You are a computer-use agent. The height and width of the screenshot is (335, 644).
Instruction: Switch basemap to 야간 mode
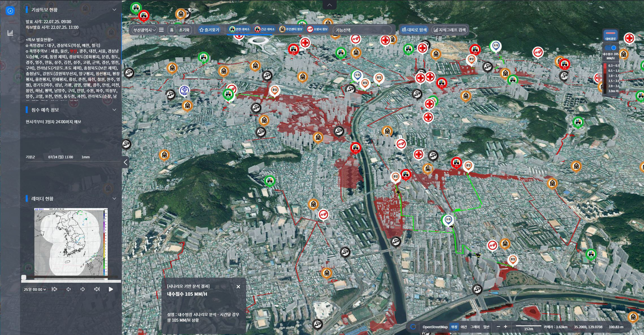[x=464, y=327]
